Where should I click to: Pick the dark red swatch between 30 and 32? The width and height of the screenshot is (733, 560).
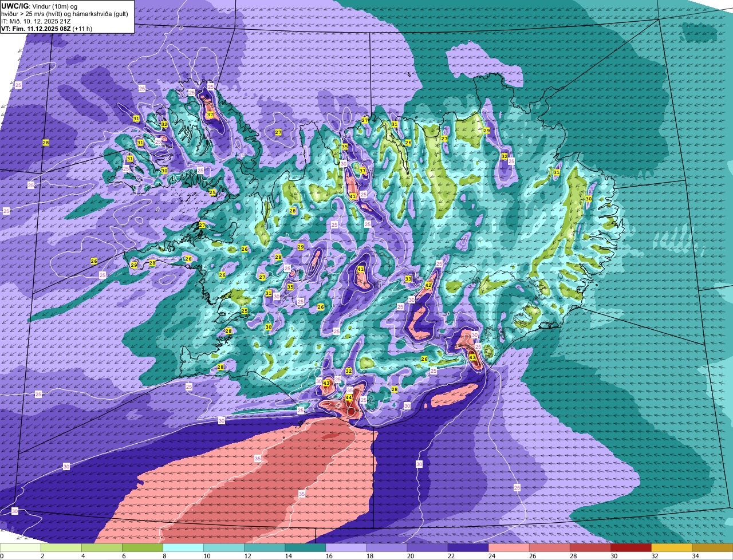[630, 547]
